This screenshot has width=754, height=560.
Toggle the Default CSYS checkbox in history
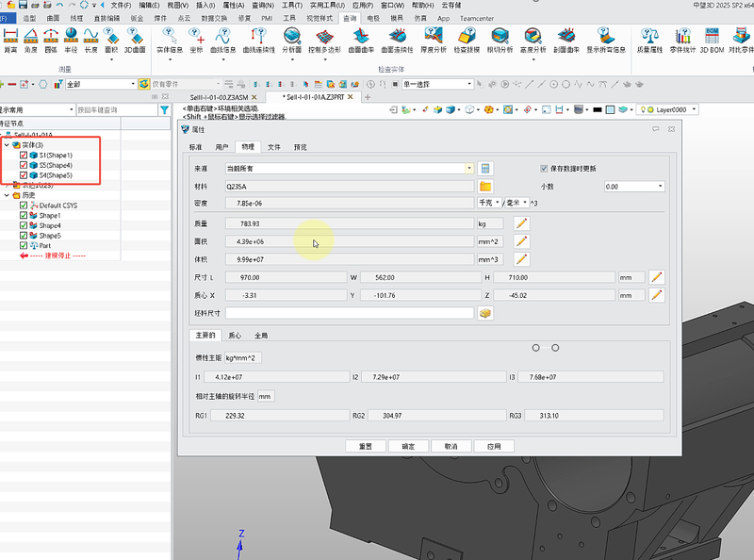point(24,206)
